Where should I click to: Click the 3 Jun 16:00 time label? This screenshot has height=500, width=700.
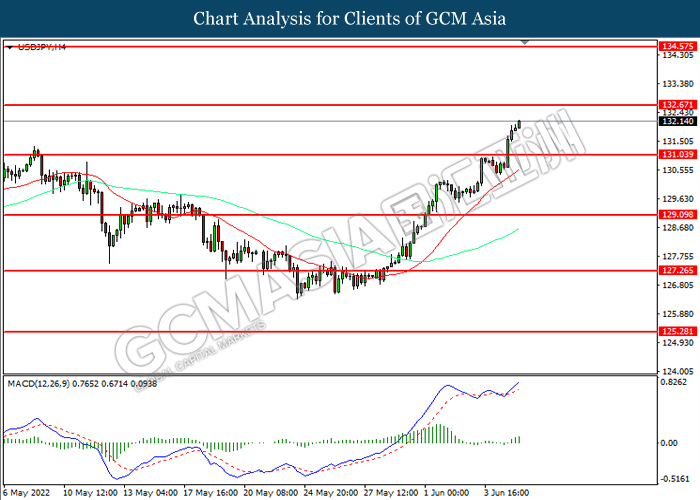(507, 493)
